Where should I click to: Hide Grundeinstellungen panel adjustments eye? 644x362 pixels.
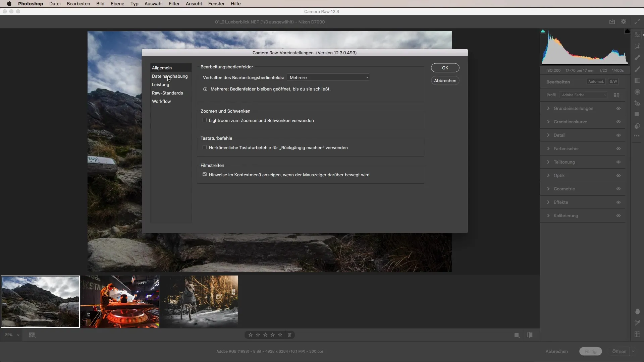(619, 109)
